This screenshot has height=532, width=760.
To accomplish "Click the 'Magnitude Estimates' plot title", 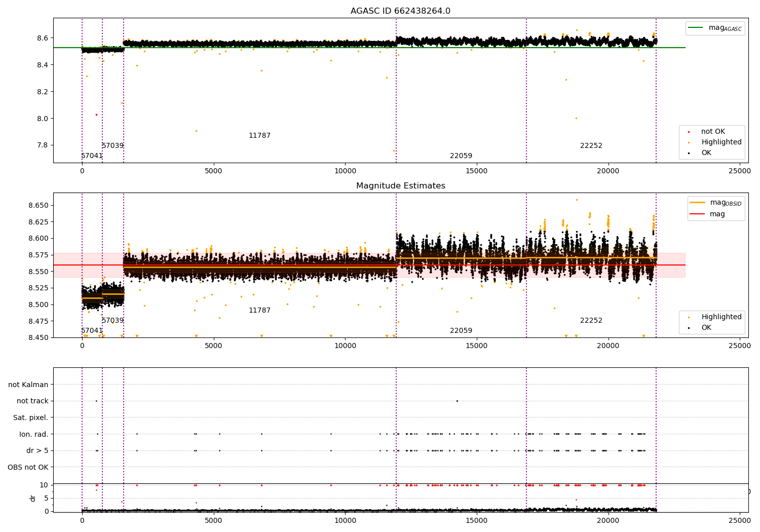I will coord(401,186).
